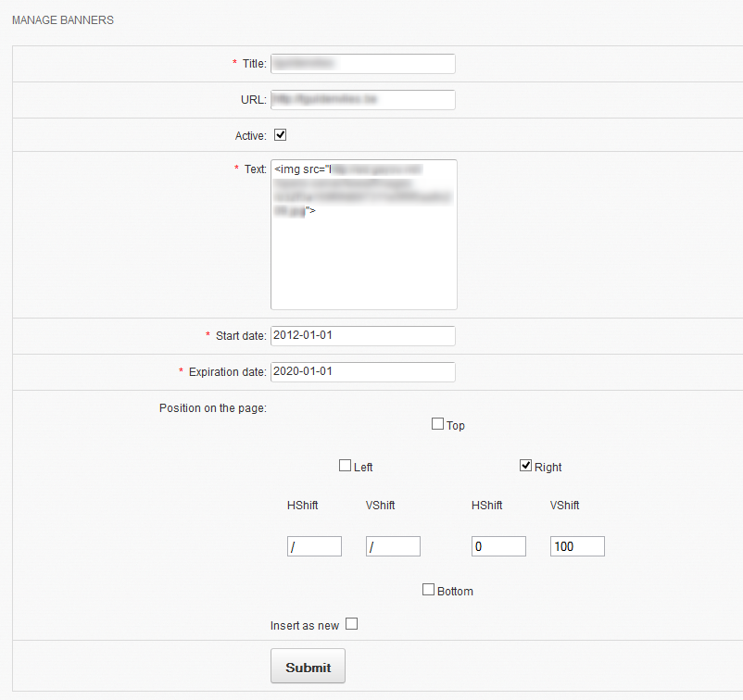Viewport: 743px width, 700px height.
Task: Click the "Start date" label text
Action: click(x=241, y=335)
